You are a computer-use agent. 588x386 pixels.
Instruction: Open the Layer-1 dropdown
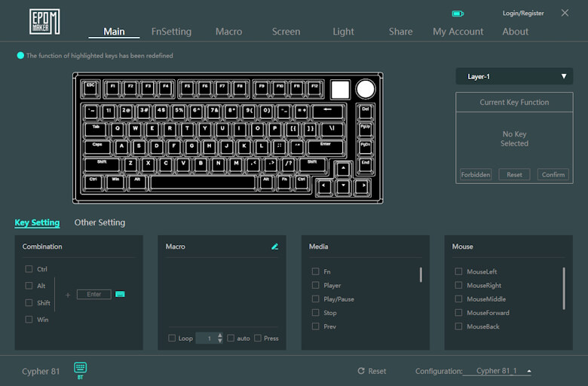(x=514, y=77)
